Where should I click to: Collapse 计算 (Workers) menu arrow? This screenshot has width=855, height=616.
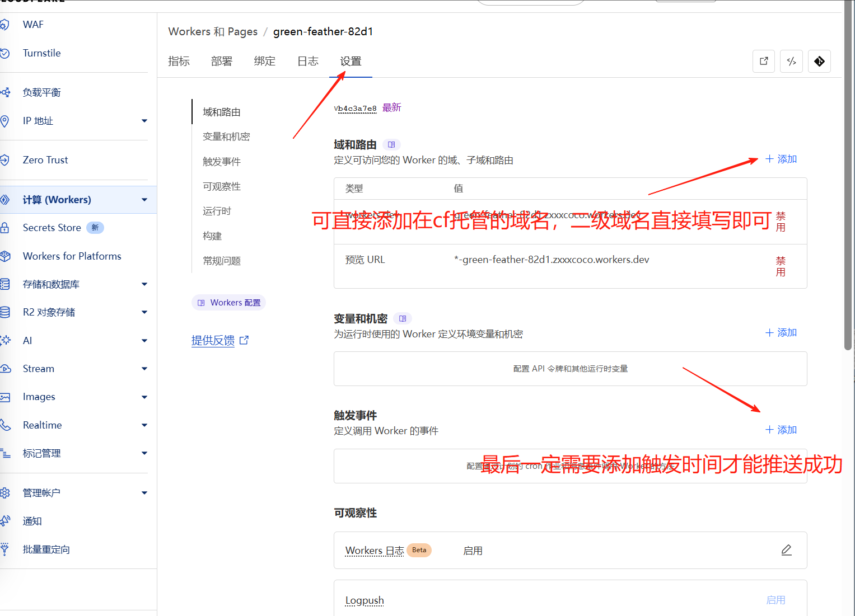(x=144, y=200)
